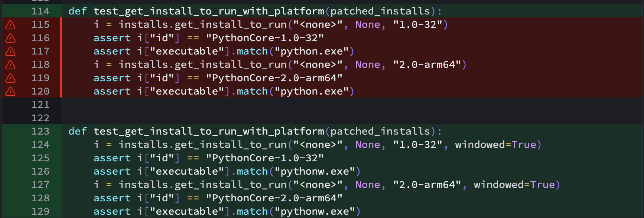Screen dimensions: 644x218
Task: Click the None keyword on line 124
Action: click(x=368, y=145)
